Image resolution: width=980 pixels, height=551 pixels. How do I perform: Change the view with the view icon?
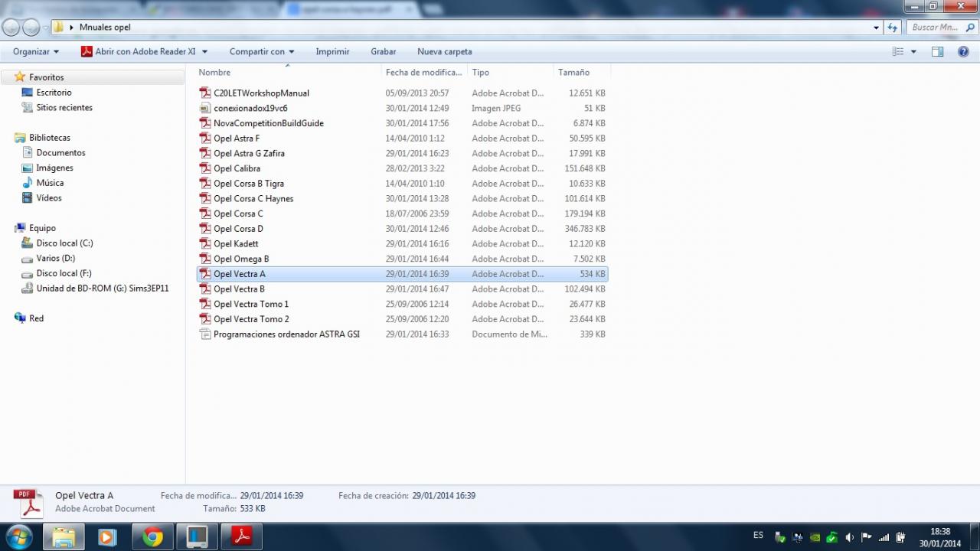click(x=898, y=51)
